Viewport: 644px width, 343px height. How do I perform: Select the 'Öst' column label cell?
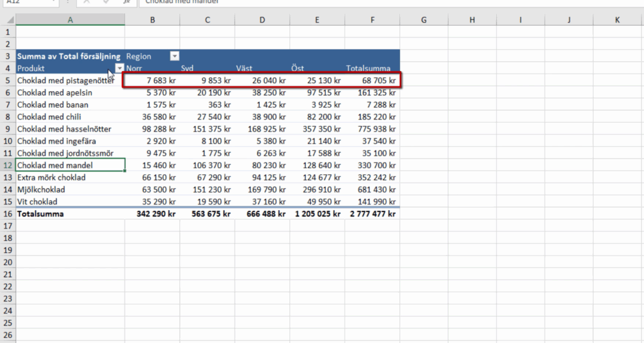coord(317,69)
